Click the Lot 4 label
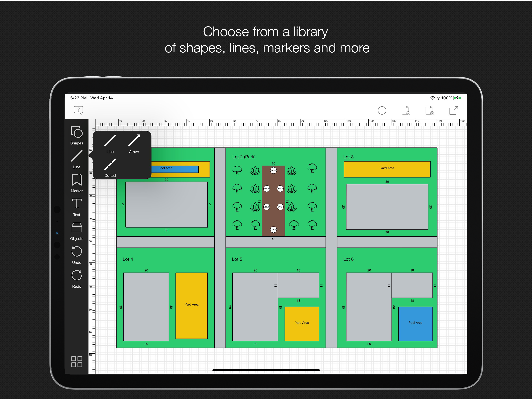The width and height of the screenshot is (532, 399). [128, 259]
